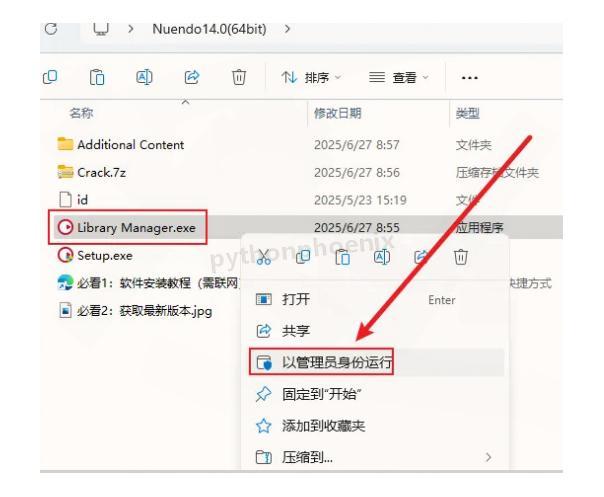Open the 排序 sort dropdown
This screenshot has height=497, width=604.
coord(311,78)
